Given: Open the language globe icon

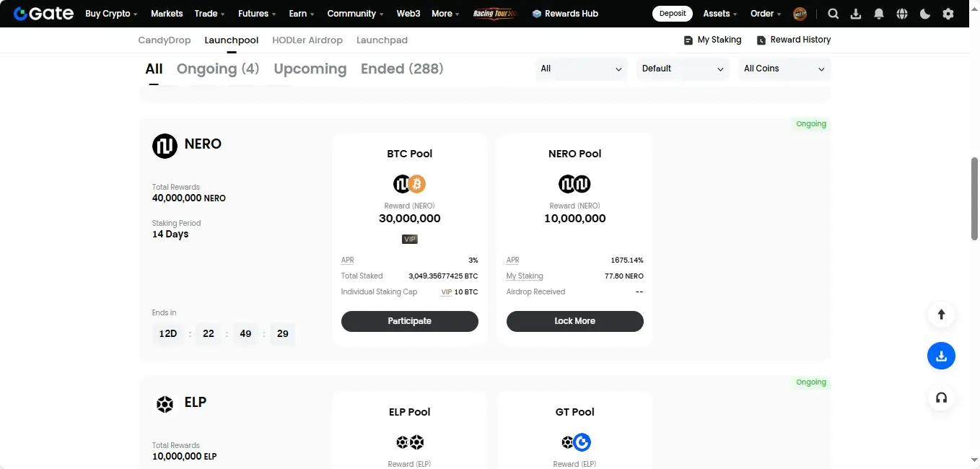Looking at the screenshot, I should (x=902, y=14).
